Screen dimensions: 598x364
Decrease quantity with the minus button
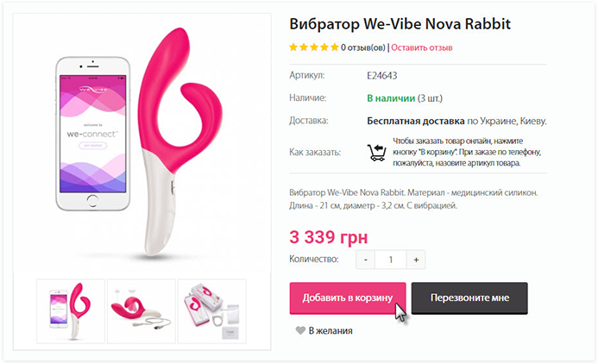coord(366,260)
